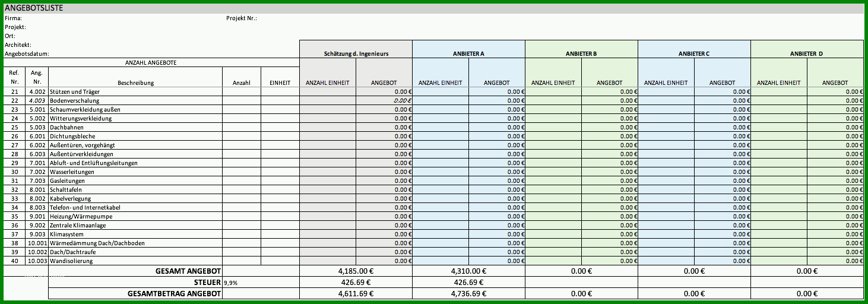Select the ANBIETER B header cell
The width and height of the screenshot is (868, 304).
tap(581, 53)
